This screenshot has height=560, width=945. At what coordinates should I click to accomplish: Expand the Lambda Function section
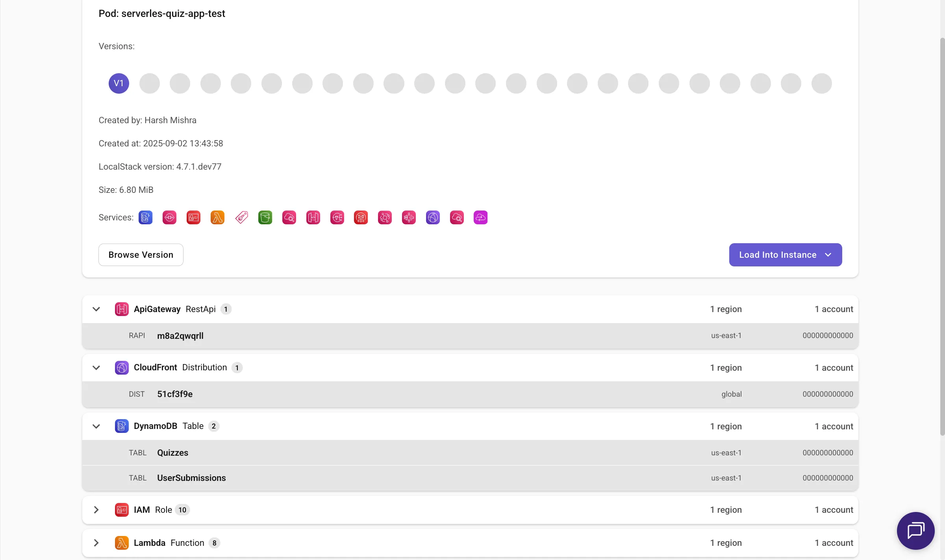[96, 543]
